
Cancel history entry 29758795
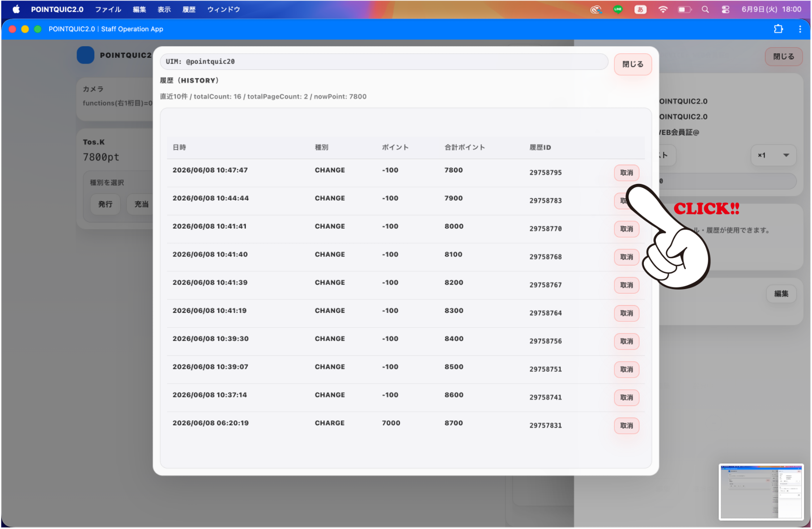click(626, 173)
